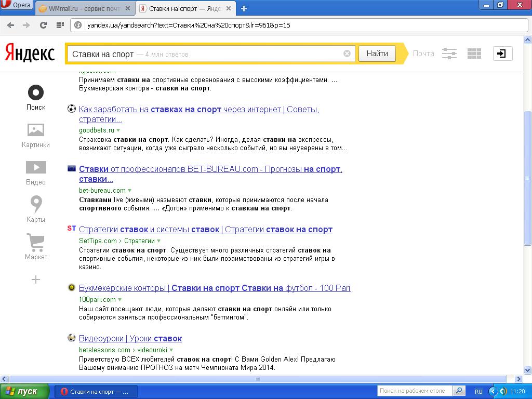The image size is (532, 399).
Task: Click the Яндекс logo
Action: point(30,54)
